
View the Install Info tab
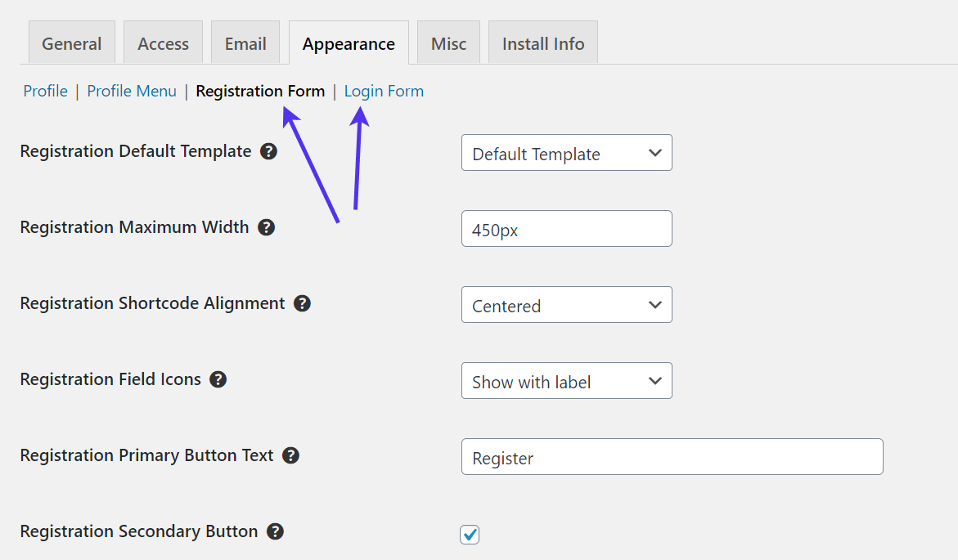(542, 43)
